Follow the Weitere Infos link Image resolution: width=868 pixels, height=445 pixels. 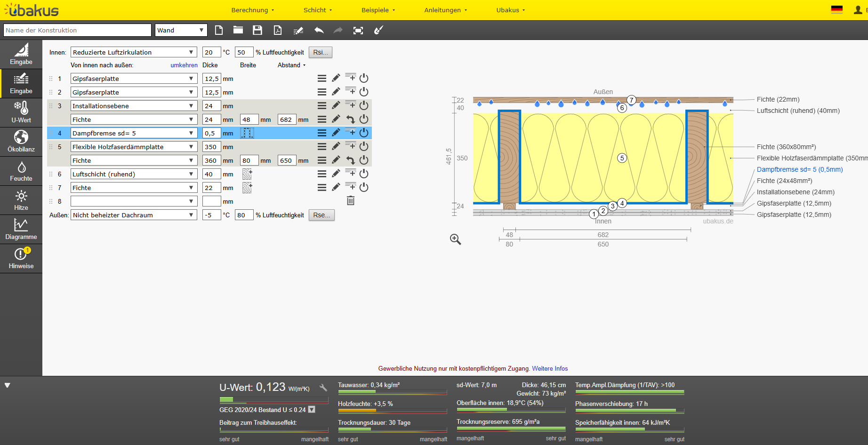[x=550, y=369]
